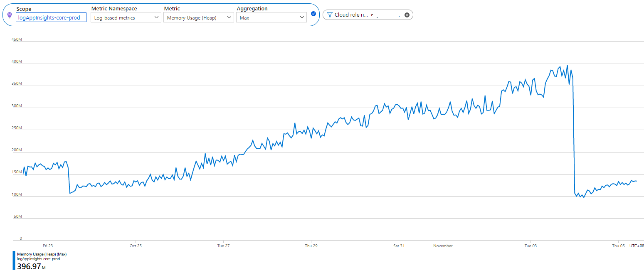Click the Metric dropdown chevron
This screenshot has height=273, width=644.
[229, 17]
